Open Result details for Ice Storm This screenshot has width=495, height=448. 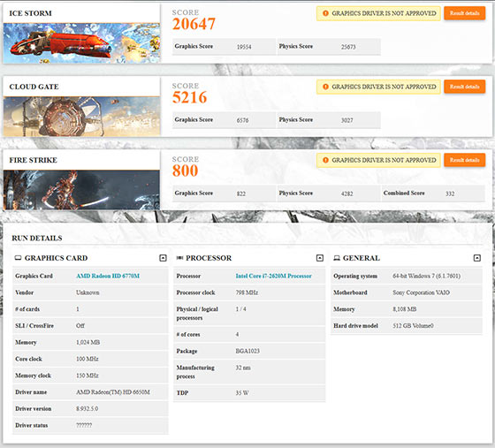464,13
